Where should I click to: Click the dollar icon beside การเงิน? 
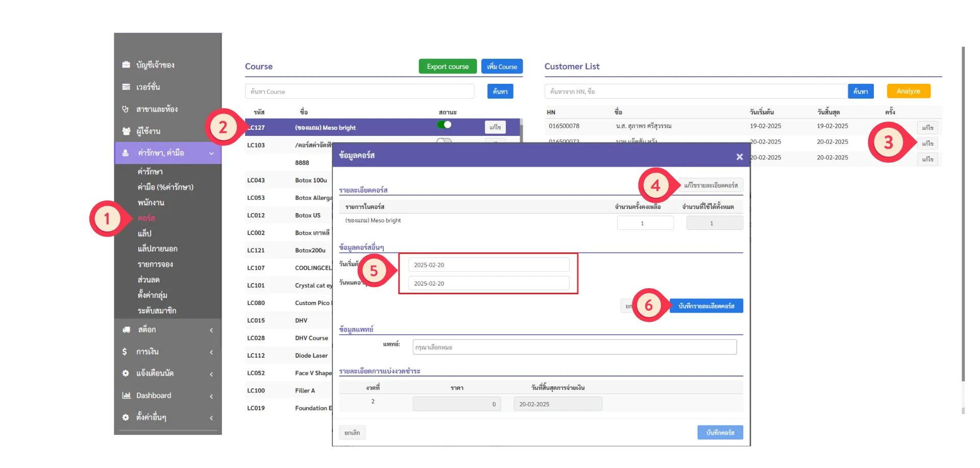coord(125,352)
